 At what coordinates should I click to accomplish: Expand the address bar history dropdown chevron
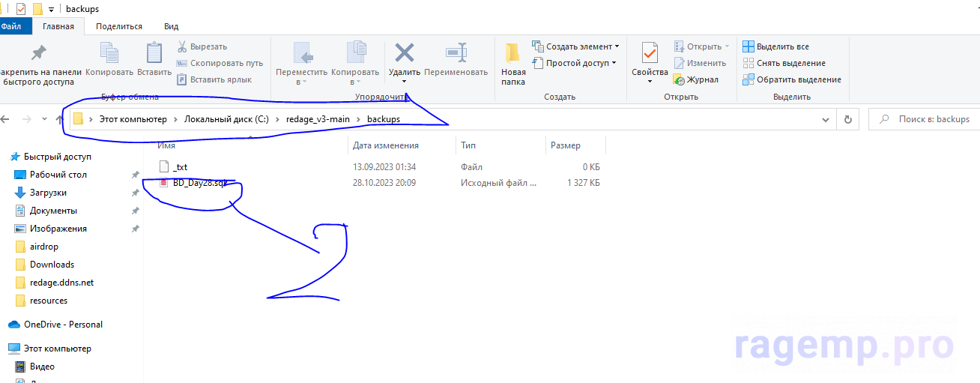pos(826,119)
